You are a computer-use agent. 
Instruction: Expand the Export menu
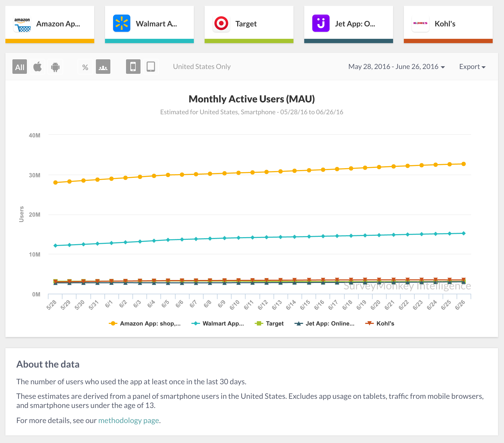point(472,67)
